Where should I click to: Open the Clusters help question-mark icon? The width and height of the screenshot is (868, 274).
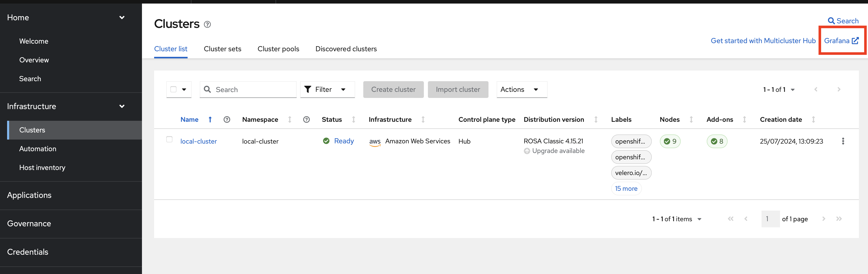click(x=208, y=24)
